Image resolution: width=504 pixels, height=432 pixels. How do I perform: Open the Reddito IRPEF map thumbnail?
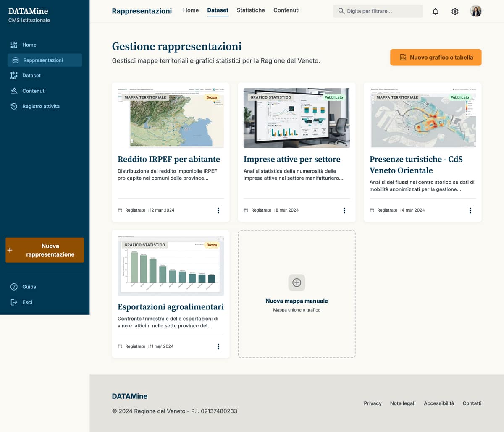(171, 118)
